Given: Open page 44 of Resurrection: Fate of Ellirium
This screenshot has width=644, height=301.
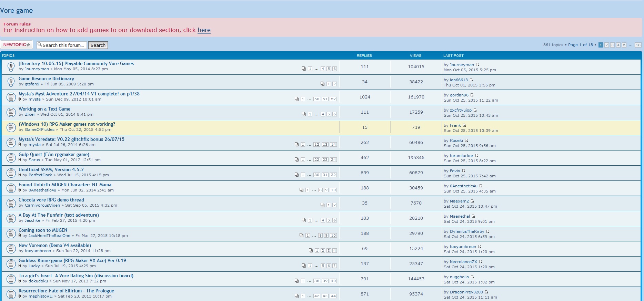Looking at the screenshot, I should [333, 296].
